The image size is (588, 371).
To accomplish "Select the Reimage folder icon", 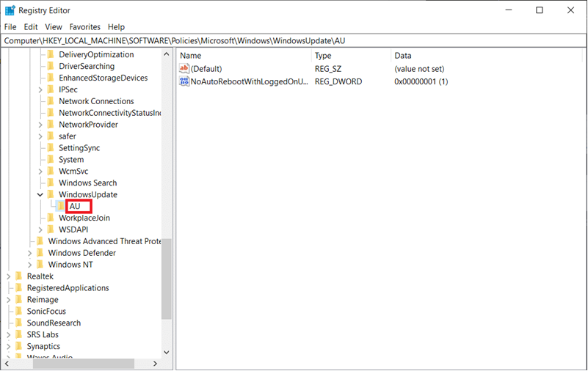I will (x=19, y=299).
